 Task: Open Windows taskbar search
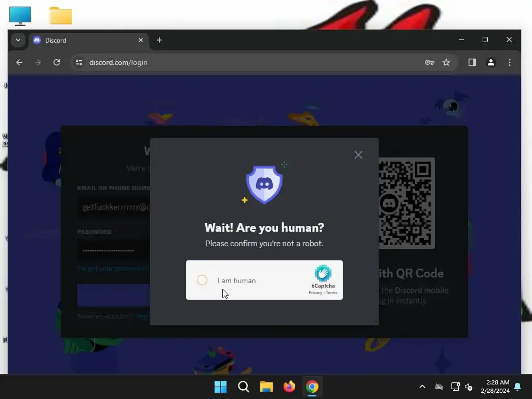[x=243, y=387]
